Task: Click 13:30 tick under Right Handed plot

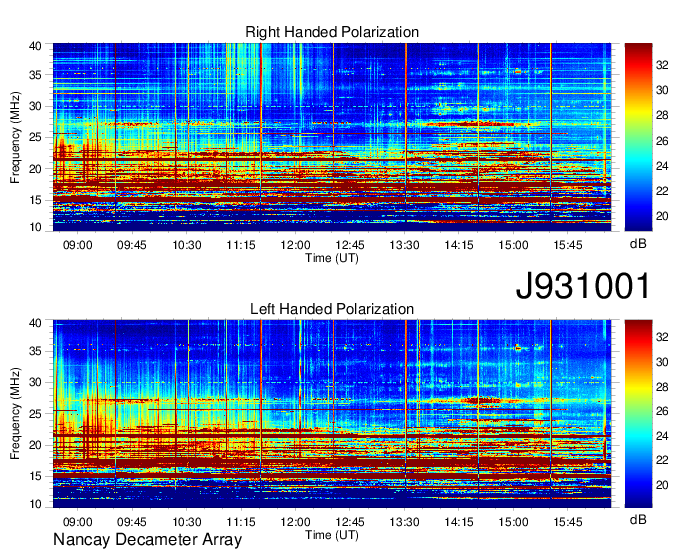Action: [x=404, y=245]
